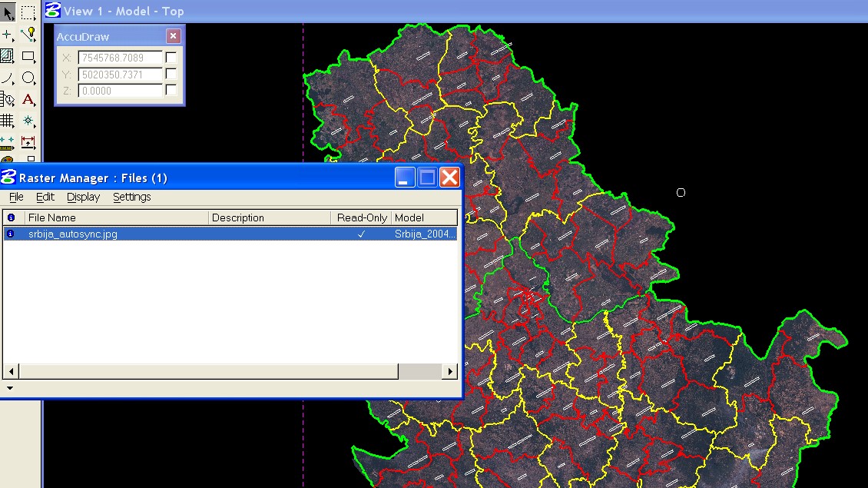The width and height of the screenshot is (868, 488).
Task: Toggle the AccuDraw Y lock checkbox
Action: (171, 74)
